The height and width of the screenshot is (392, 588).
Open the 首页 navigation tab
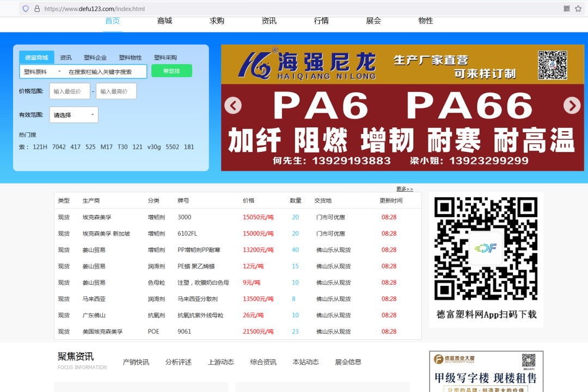113,21
